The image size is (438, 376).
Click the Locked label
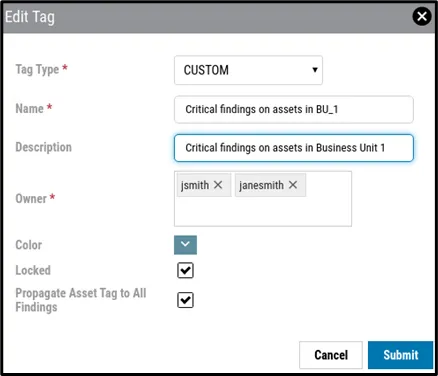coord(33,270)
